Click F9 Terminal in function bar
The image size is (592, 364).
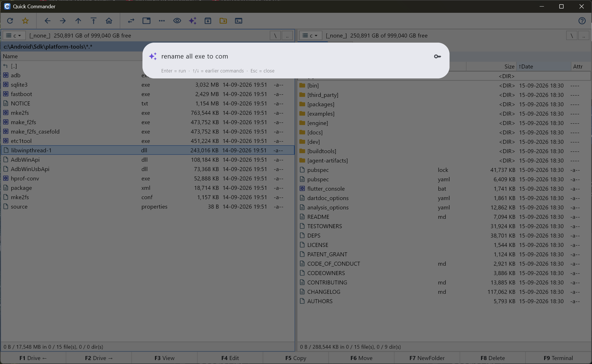pos(558,358)
